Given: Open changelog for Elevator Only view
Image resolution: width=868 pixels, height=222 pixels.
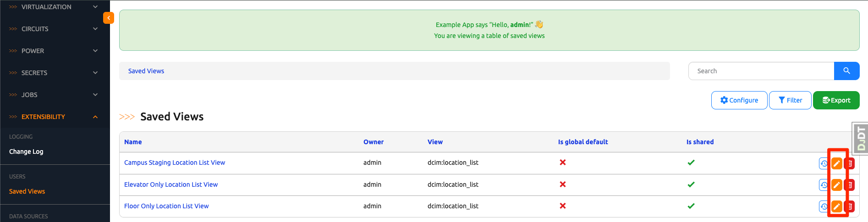Looking at the screenshot, I should [824, 185].
